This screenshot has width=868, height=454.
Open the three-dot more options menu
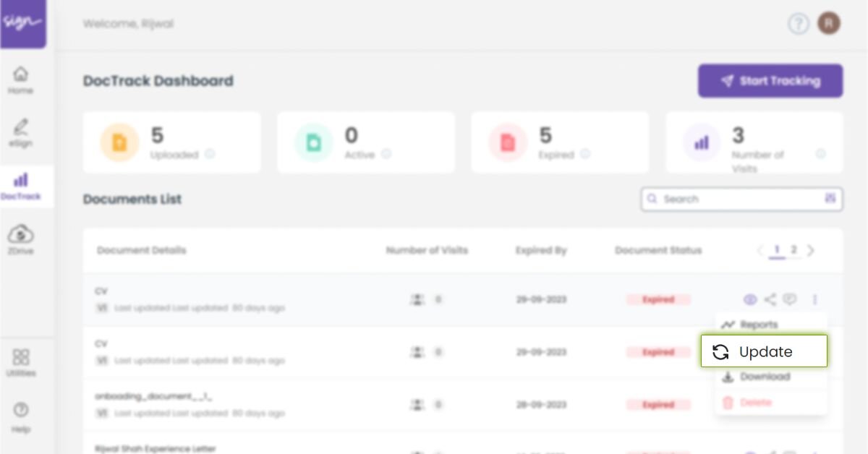tap(815, 299)
